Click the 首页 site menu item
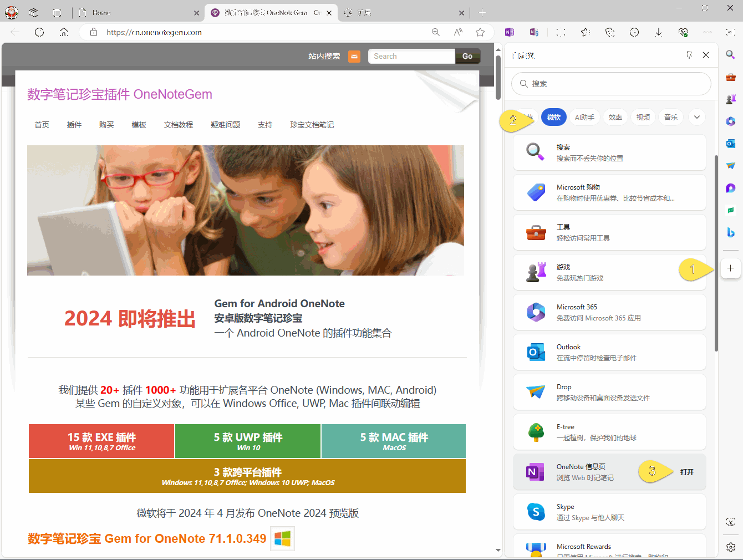 pos(42,125)
